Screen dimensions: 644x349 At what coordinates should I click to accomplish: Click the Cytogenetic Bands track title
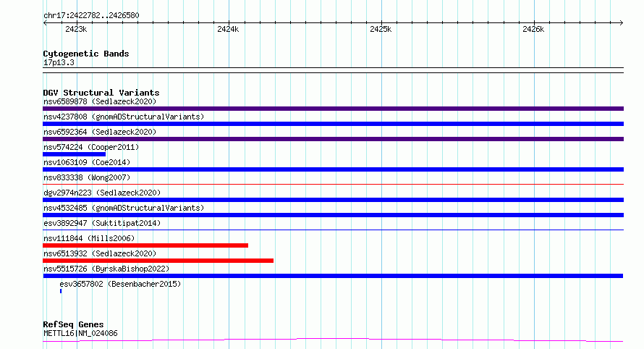pos(86,54)
